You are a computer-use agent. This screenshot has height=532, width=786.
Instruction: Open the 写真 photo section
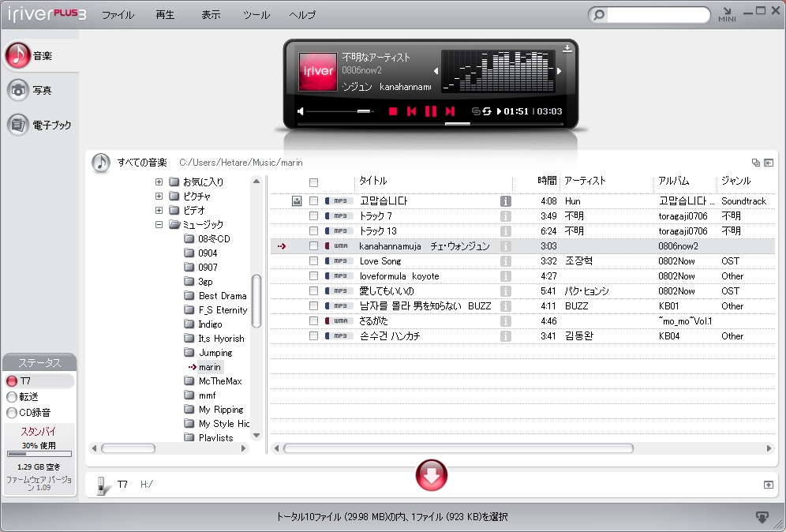(29, 90)
